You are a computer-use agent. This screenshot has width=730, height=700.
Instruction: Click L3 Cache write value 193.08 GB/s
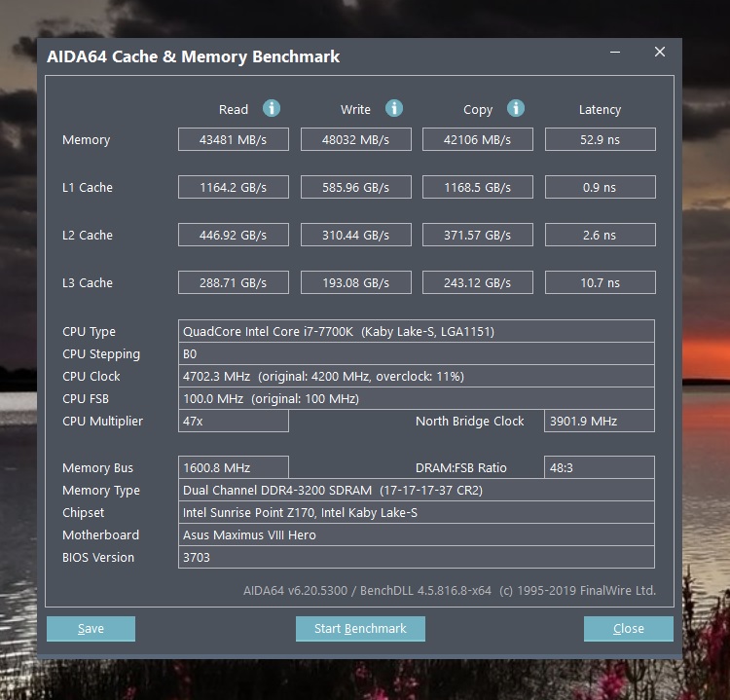point(355,282)
